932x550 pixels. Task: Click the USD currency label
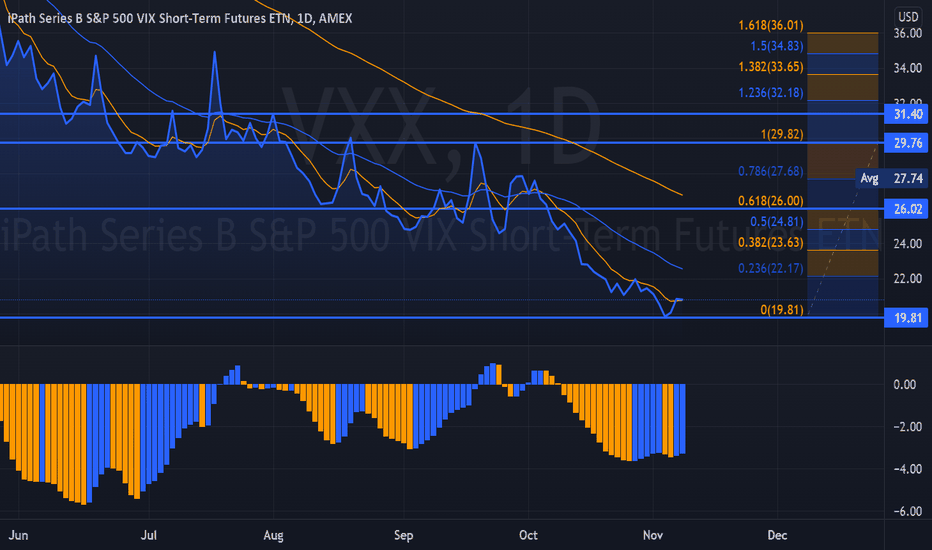tap(908, 17)
